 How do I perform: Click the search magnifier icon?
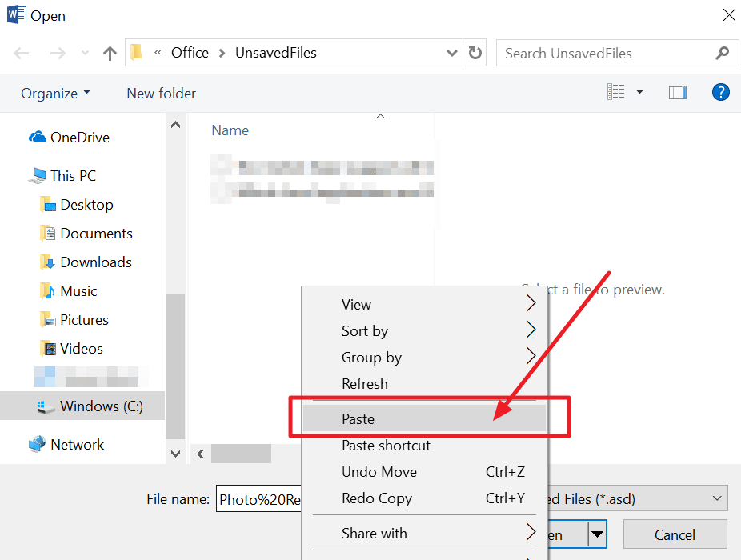point(722,54)
